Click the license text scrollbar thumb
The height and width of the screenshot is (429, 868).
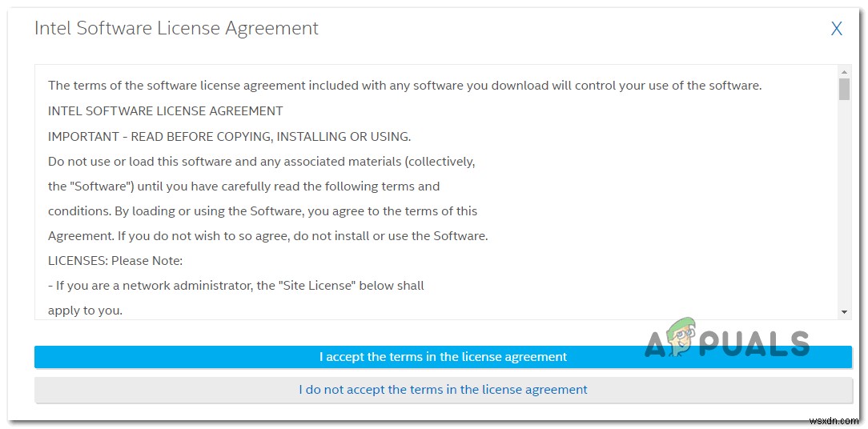[x=844, y=89]
